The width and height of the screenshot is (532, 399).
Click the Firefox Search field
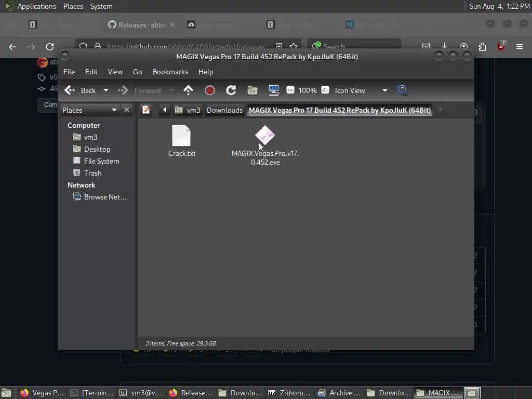pos(354,46)
